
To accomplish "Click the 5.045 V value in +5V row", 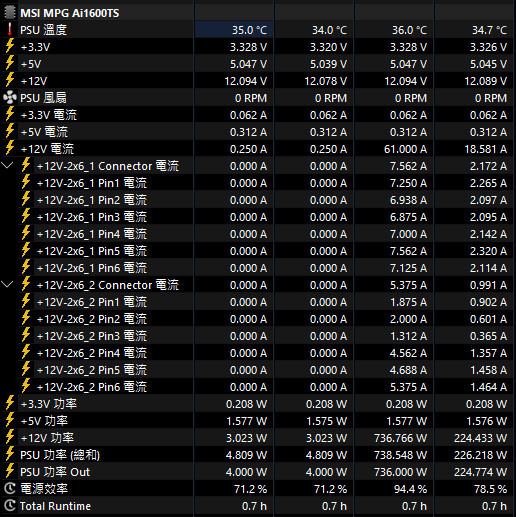I will 488,64.
